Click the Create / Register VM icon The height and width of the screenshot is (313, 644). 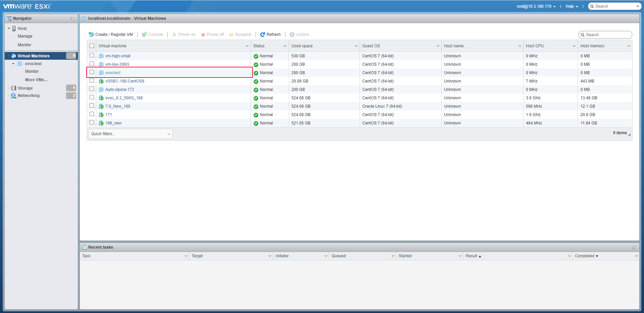pos(91,35)
